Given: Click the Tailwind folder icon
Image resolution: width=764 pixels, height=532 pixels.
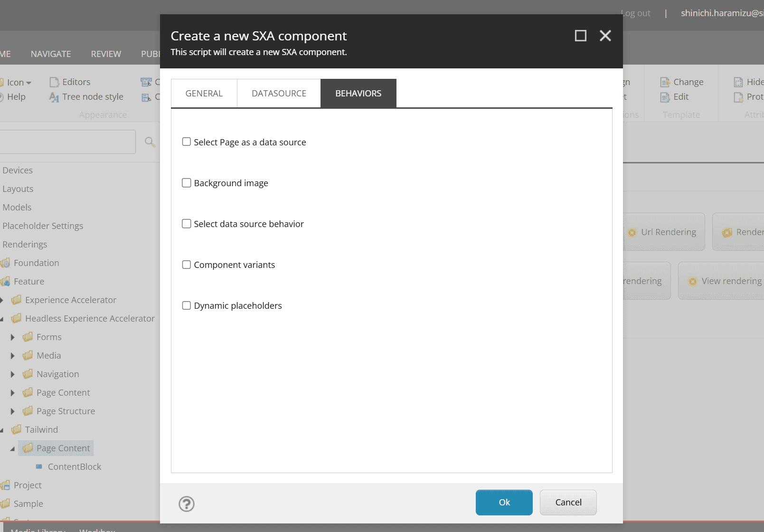Looking at the screenshot, I should click(17, 429).
